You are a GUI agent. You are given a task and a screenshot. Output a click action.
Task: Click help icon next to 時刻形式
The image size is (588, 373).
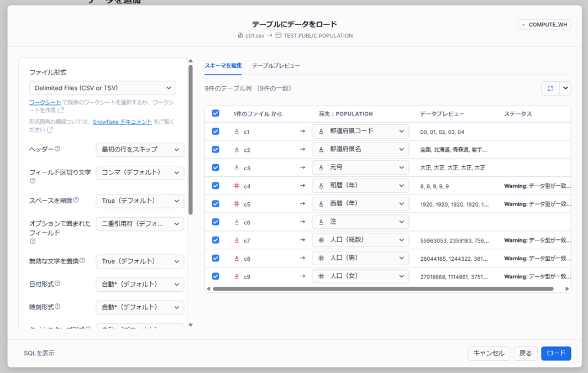click(x=57, y=307)
